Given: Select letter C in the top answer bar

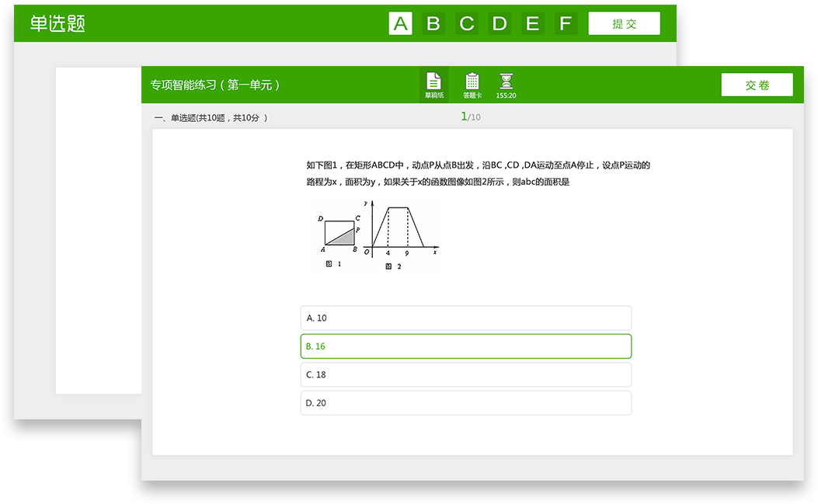Looking at the screenshot, I should tap(467, 23).
